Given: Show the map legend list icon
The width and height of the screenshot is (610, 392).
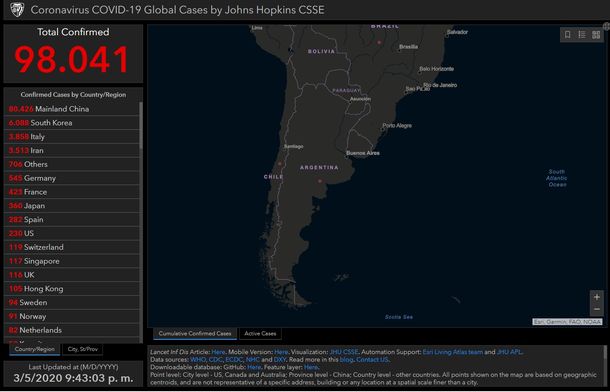Looking at the screenshot, I should coord(582,35).
